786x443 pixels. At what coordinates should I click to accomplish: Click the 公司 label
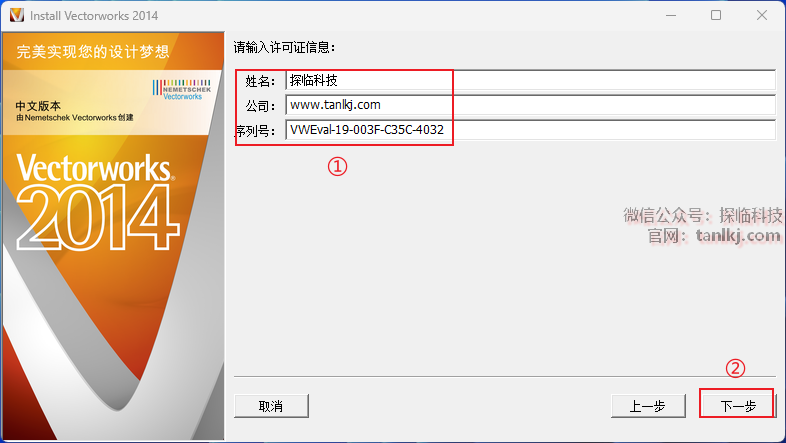pyautogui.click(x=260, y=106)
